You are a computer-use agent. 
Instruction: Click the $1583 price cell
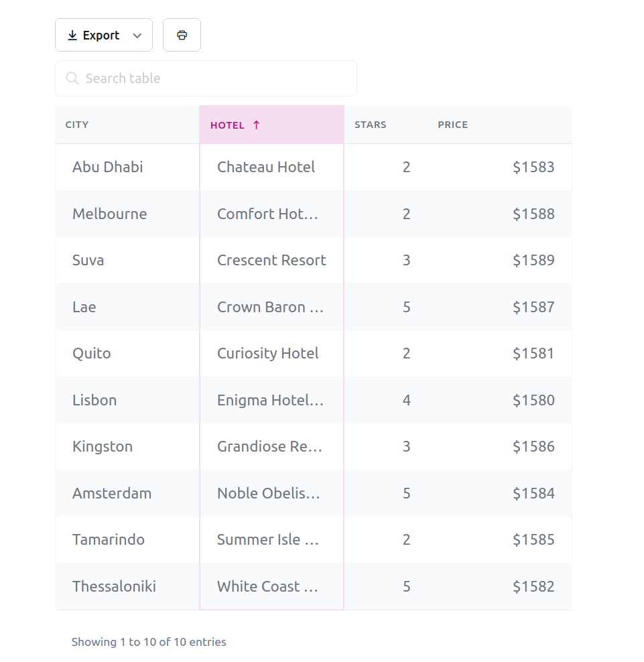[x=499, y=168]
